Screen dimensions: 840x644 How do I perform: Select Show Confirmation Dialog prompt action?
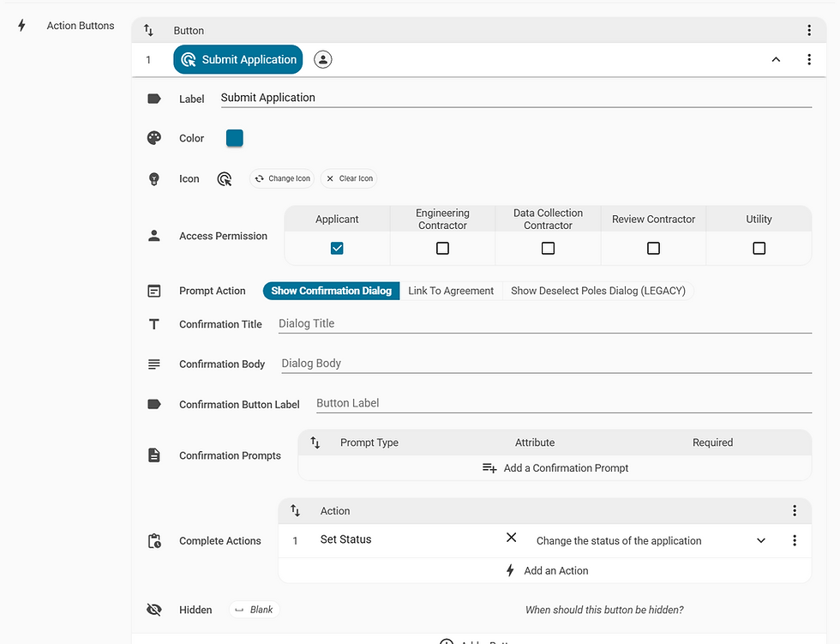tap(331, 291)
